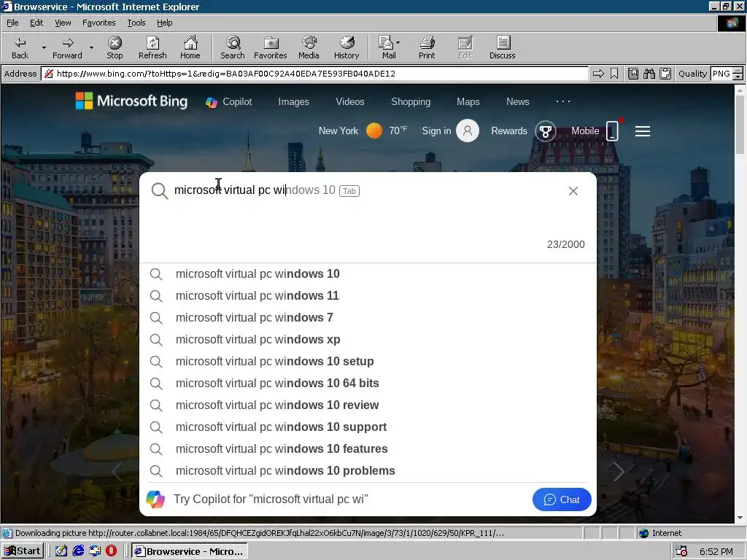
Task: Open the Edit menu
Action: tap(36, 23)
